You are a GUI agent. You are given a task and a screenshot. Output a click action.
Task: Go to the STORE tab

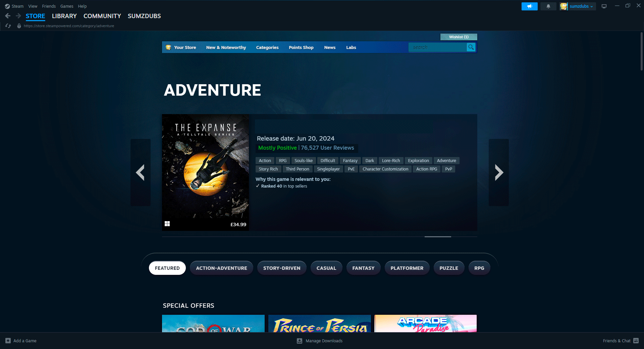coord(35,16)
